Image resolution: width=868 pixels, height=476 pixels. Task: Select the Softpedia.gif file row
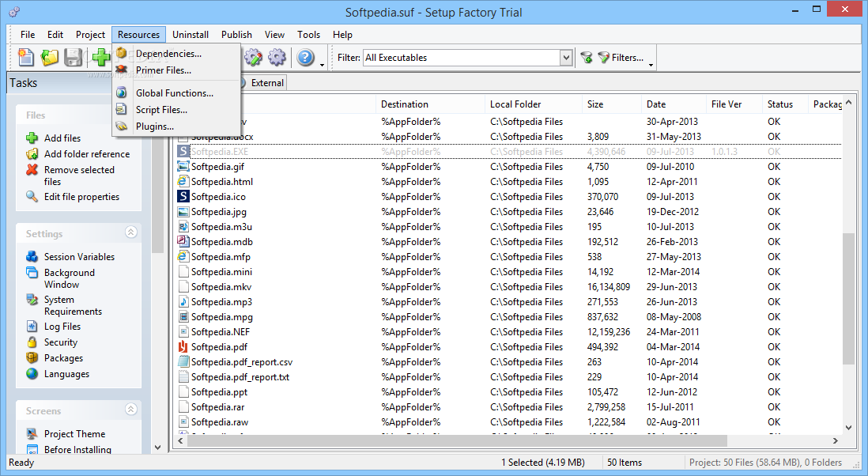point(509,167)
